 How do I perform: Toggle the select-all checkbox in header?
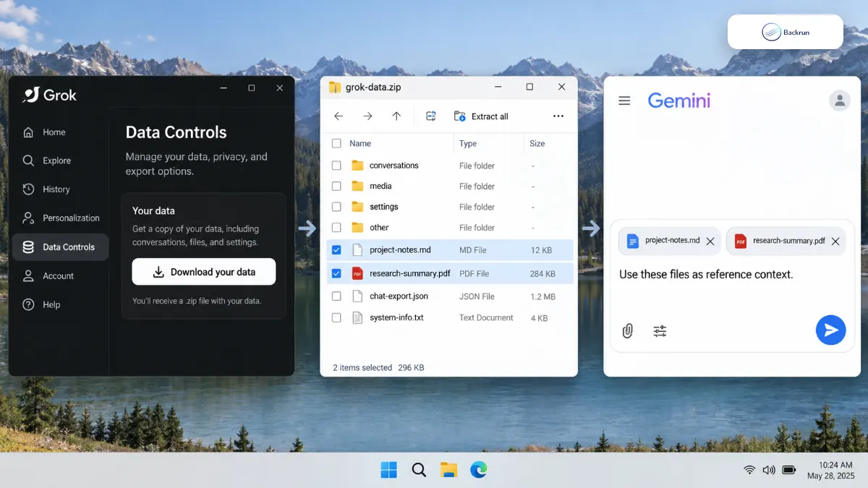point(336,143)
